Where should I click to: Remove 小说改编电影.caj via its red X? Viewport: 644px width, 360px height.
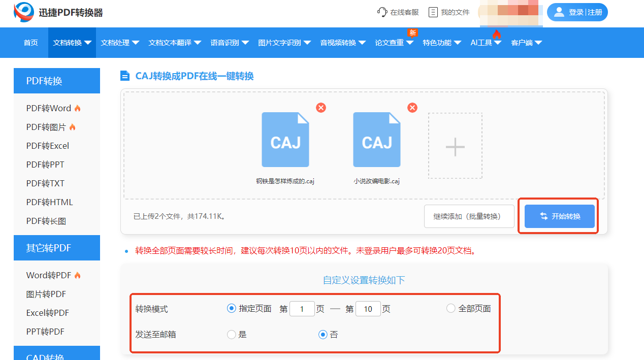click(412, 108)
